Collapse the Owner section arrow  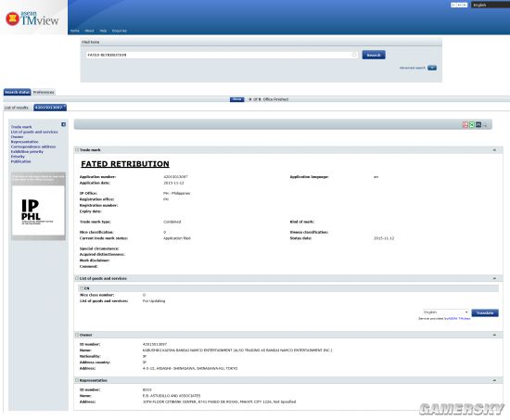pyautogui.click(x=494, y=335)
